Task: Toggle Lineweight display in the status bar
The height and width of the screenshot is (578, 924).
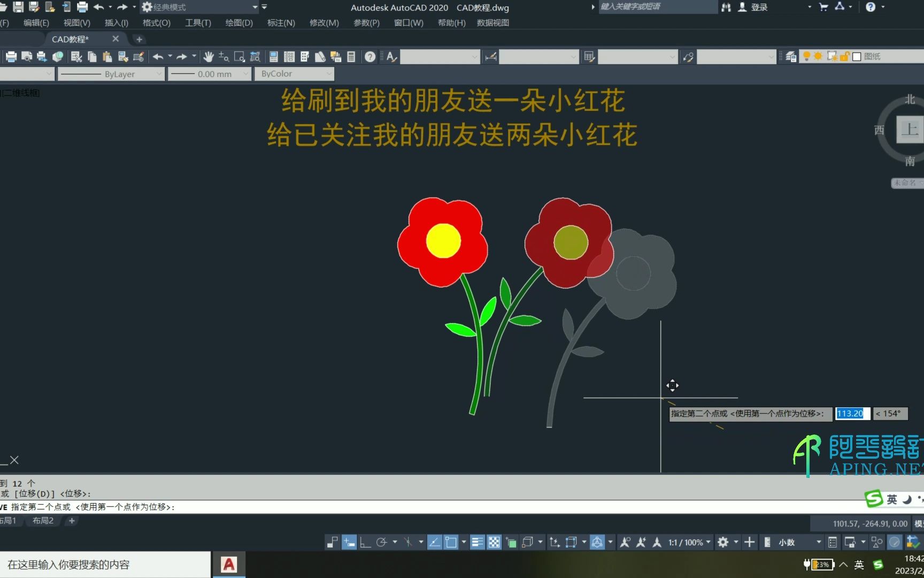Action: [477, 542]
